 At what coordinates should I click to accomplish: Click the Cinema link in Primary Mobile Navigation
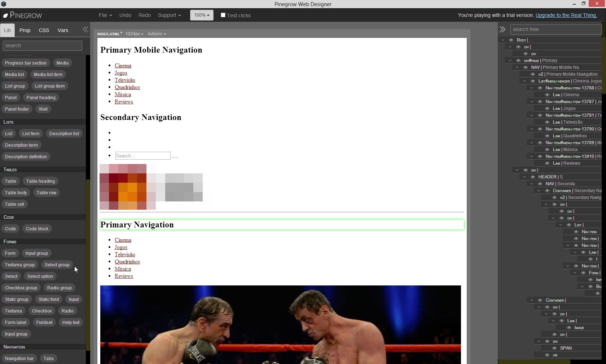[x=123, y=66]
